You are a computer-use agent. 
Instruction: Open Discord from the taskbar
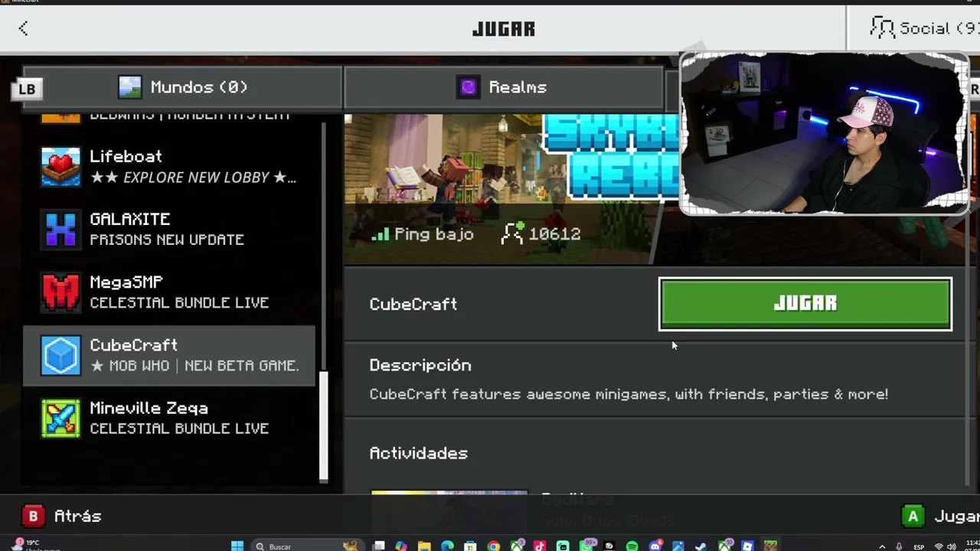point(655,546)
